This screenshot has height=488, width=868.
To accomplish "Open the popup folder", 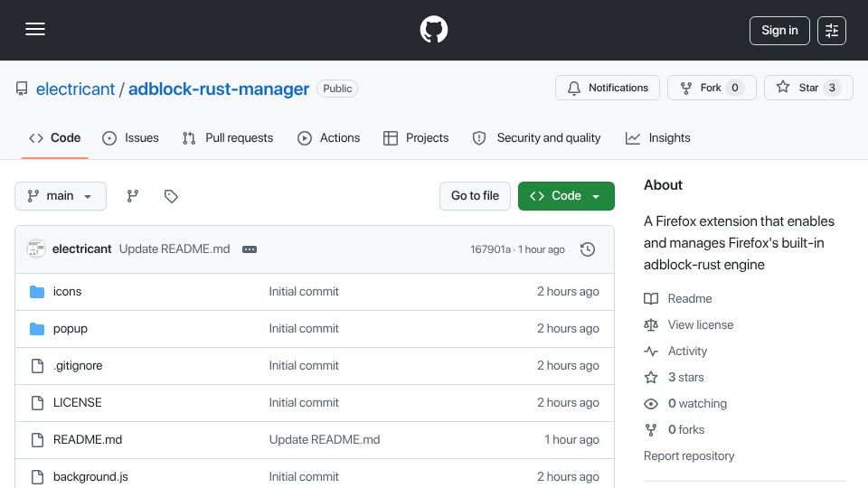I will (71, 329).
